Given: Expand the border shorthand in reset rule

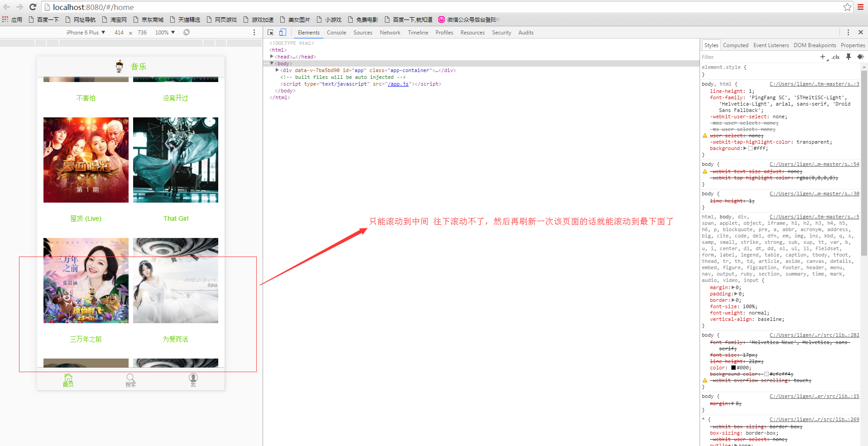Looking at the screenshot, I should 733,300.
